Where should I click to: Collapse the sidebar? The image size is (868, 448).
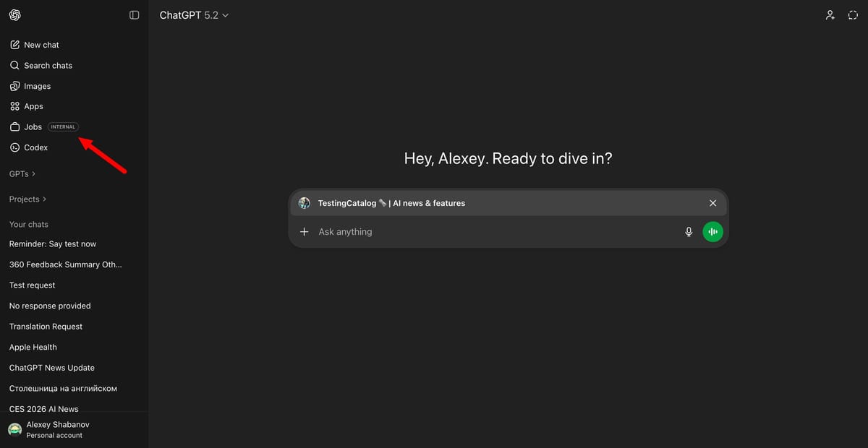tap(134, 14)
